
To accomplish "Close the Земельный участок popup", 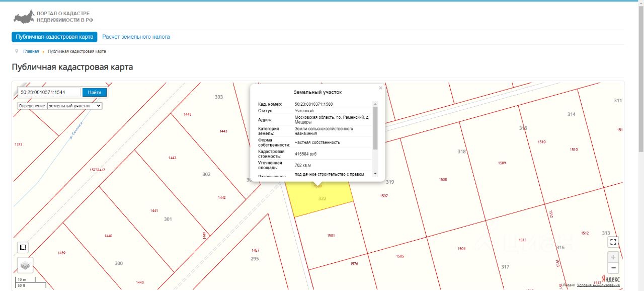I will point(380,88).
